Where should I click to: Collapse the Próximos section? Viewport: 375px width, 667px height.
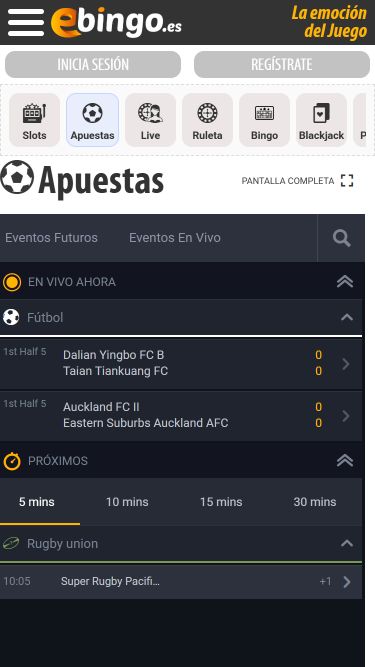[345, 461]
